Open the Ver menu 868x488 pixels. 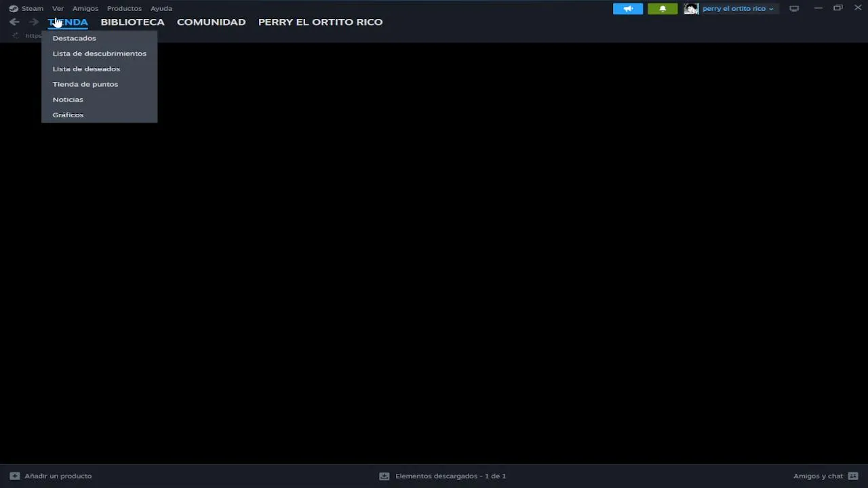[58, 8]
